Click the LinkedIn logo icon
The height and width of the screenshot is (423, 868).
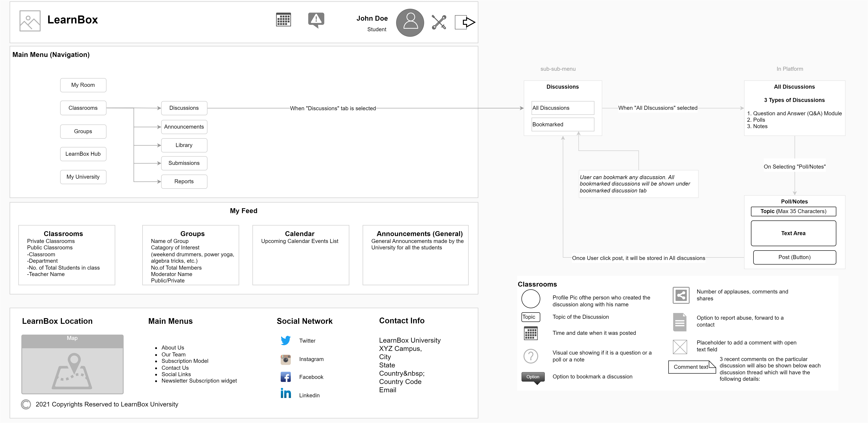tap(286, 393)
